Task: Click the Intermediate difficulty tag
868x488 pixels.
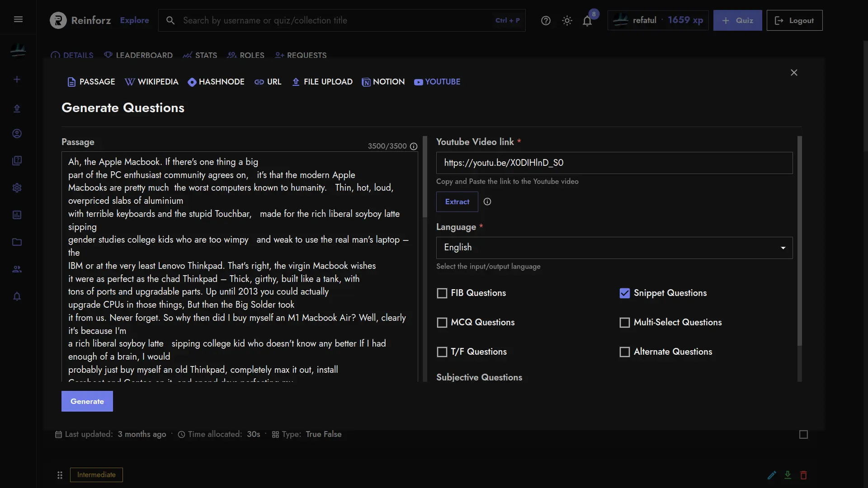Action: point(96,475)
